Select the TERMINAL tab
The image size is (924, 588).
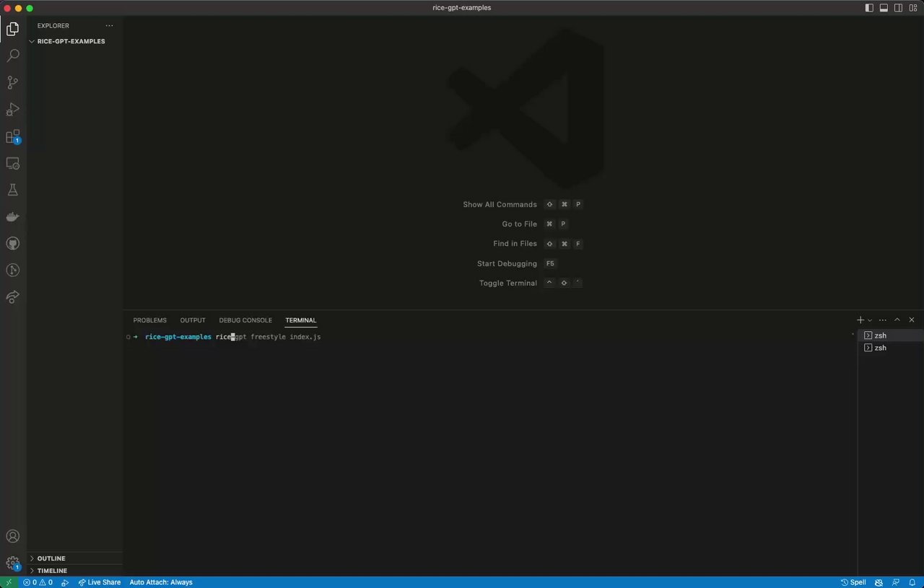coord(301,320)
